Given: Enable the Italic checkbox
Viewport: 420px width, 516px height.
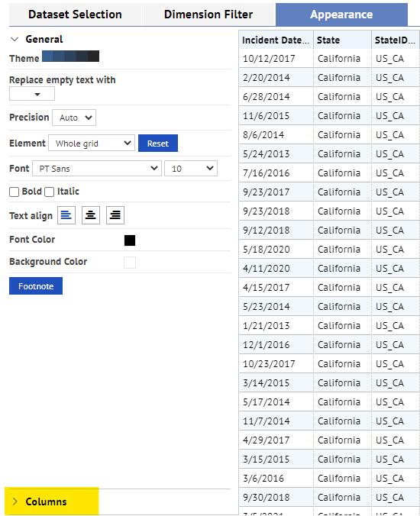Looking at the screenshot, I should [x=49, y=192].
